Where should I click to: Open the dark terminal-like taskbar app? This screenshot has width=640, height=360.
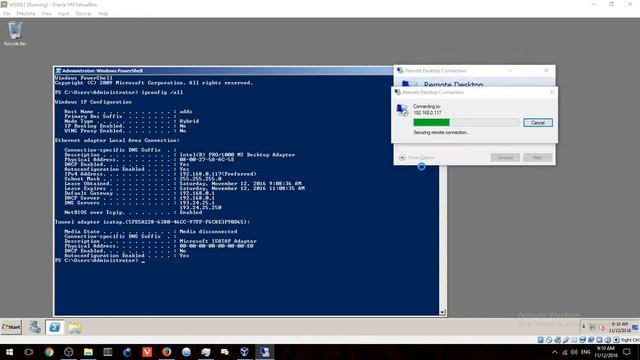(108, 352)
